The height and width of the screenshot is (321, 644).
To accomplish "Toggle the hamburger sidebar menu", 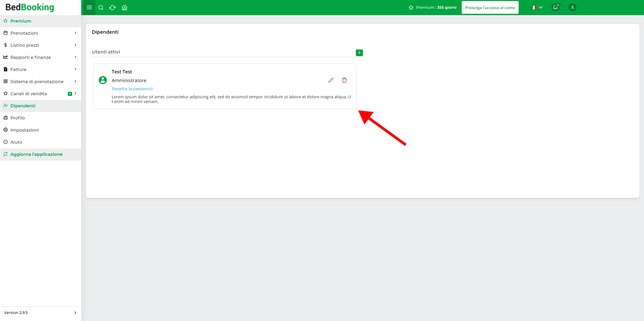I will coord(89,7).
